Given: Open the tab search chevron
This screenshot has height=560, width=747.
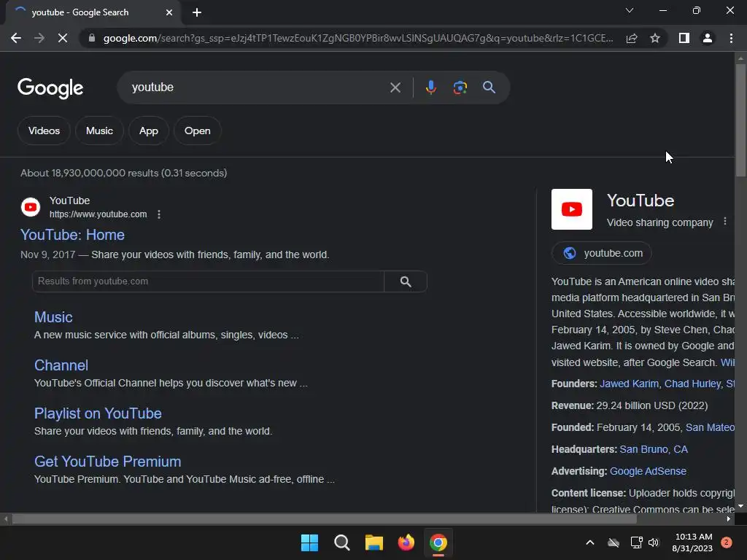Looking at the screenshot, I should tap(630, 10).
